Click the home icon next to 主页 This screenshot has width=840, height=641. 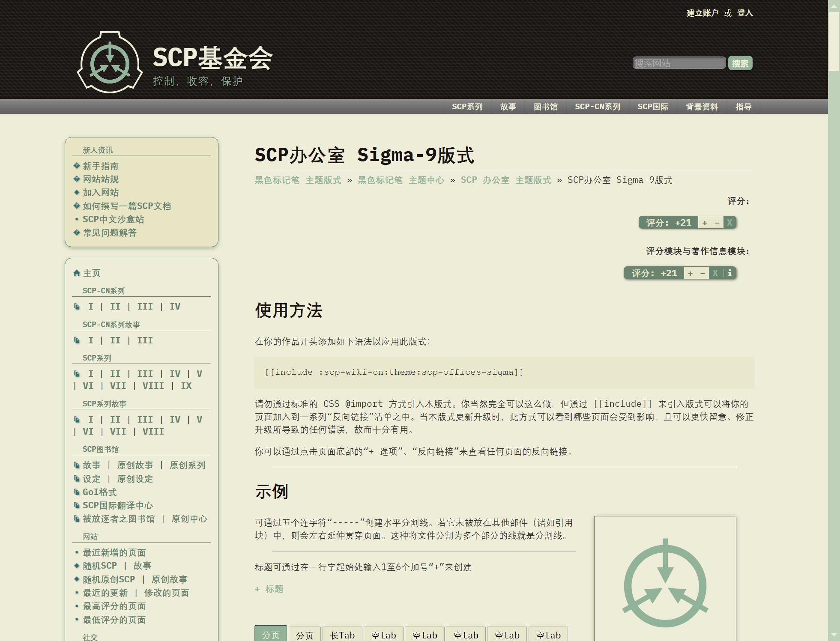pos(77,273)
